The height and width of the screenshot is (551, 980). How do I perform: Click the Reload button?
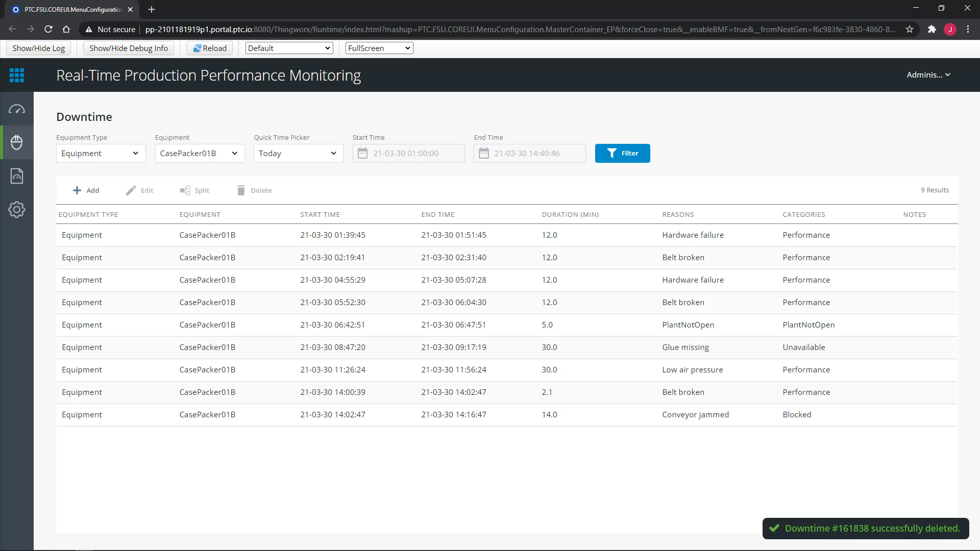coord(210,48)
